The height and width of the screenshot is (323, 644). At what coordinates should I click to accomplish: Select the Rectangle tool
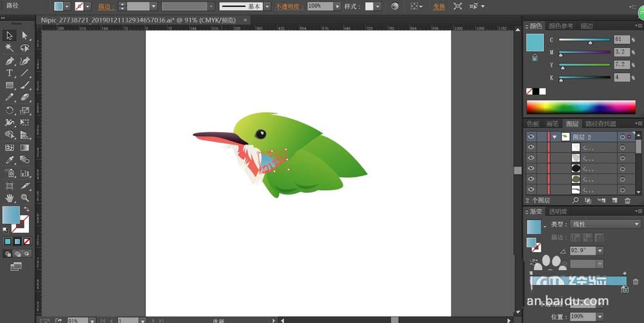coord(10,86)
